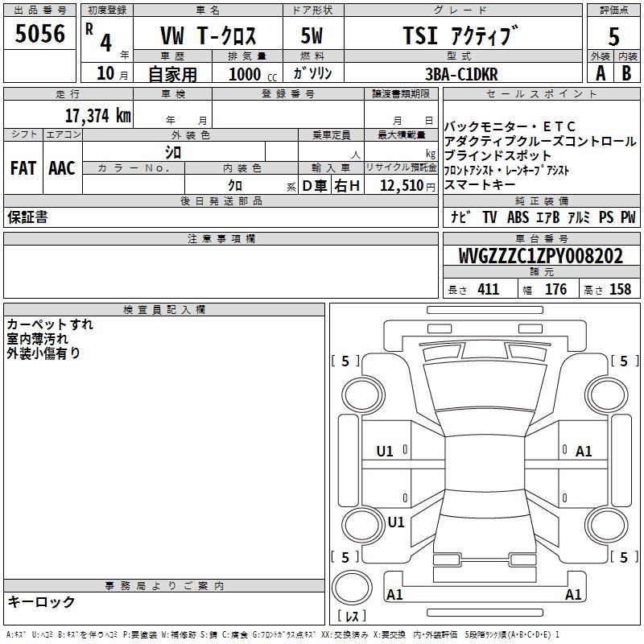Select the overall evaluation score 5

pos(613,36)
